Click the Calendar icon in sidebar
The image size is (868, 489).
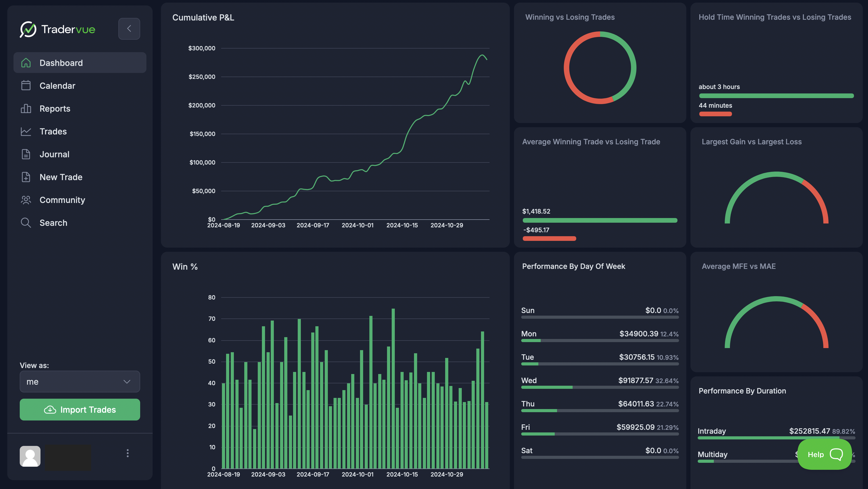click(x=26, y=86)
